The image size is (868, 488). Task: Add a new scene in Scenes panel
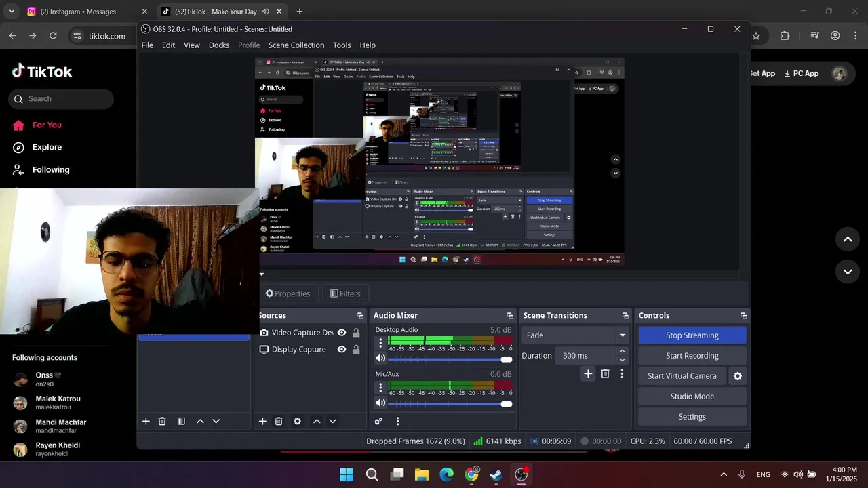pos(146,421)
